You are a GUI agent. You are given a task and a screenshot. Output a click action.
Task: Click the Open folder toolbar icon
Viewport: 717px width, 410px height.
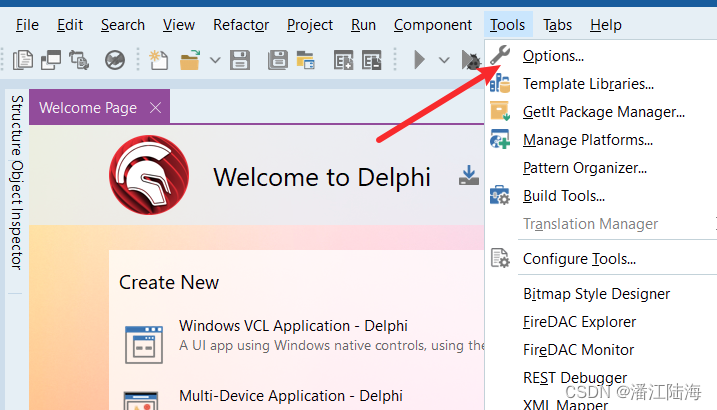click(x=190, y=60)
